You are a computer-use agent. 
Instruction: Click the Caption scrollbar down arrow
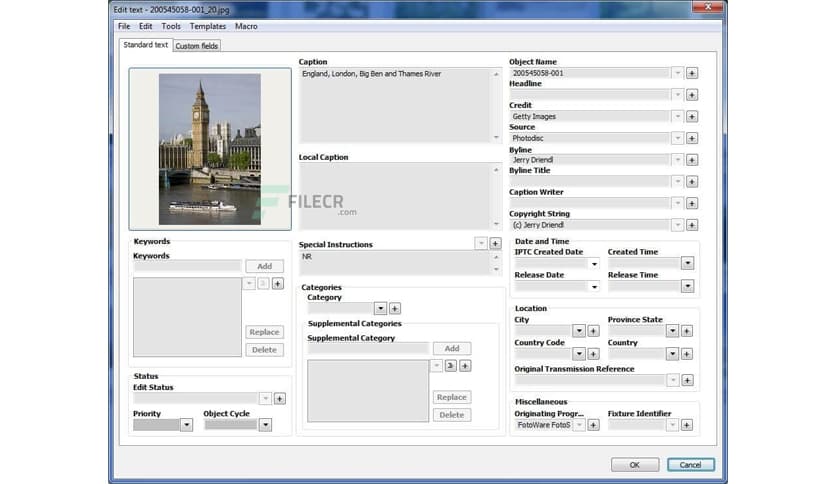click(496, 138)
